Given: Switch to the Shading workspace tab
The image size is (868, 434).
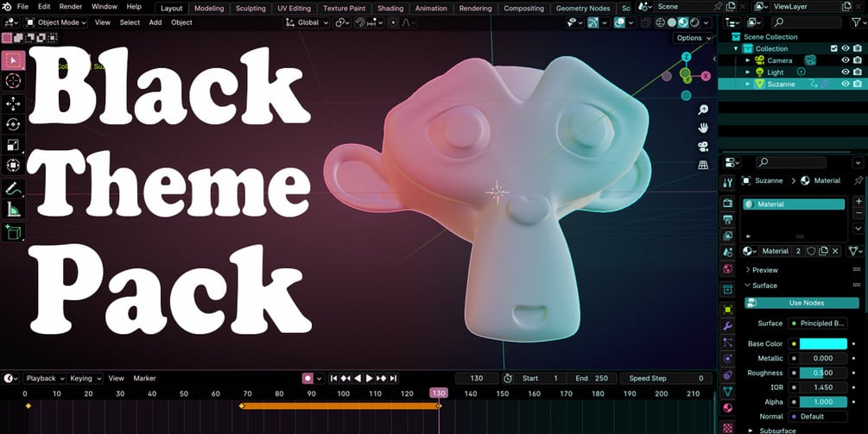Looking at the screenshot, I should 390,9.
